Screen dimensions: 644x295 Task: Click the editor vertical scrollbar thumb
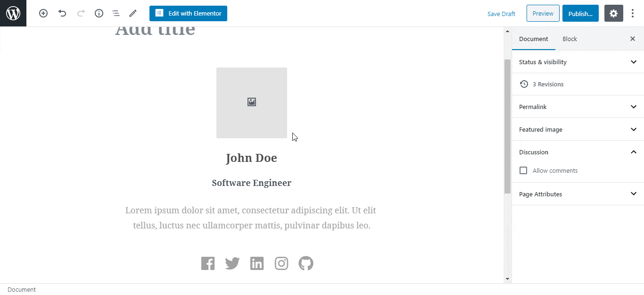[x=508, y=126]
